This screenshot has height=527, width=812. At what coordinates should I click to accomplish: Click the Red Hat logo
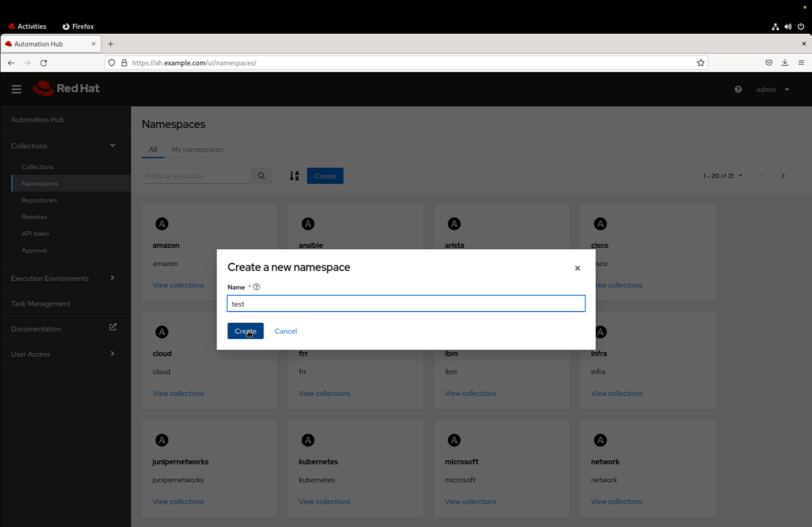pos(66,88)
